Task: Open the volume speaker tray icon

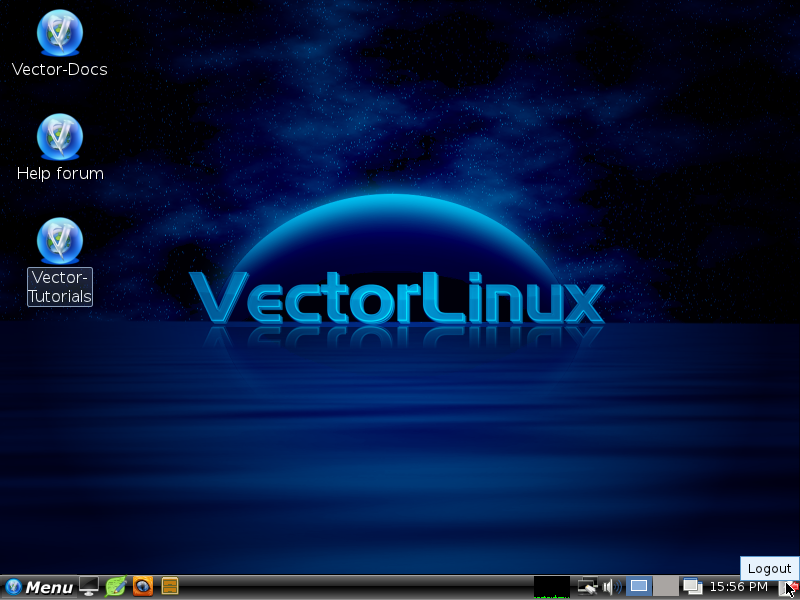Action: point(611,587)
